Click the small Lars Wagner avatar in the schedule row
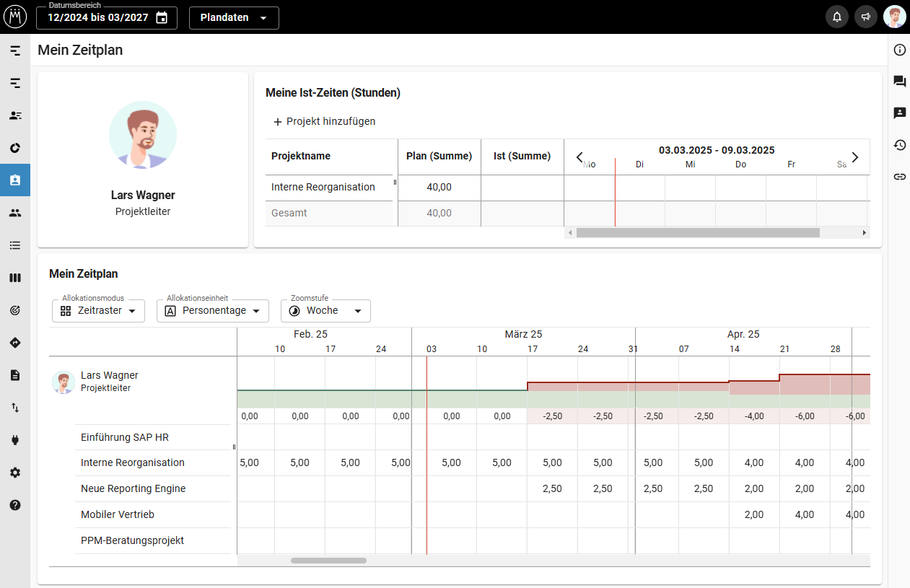The height and width of the screenshot is (588, 910). [64, 382]
